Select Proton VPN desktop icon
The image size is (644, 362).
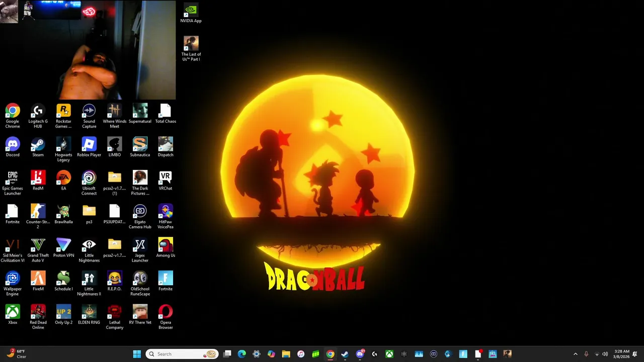pyautogui.click(x=63, y=248)
